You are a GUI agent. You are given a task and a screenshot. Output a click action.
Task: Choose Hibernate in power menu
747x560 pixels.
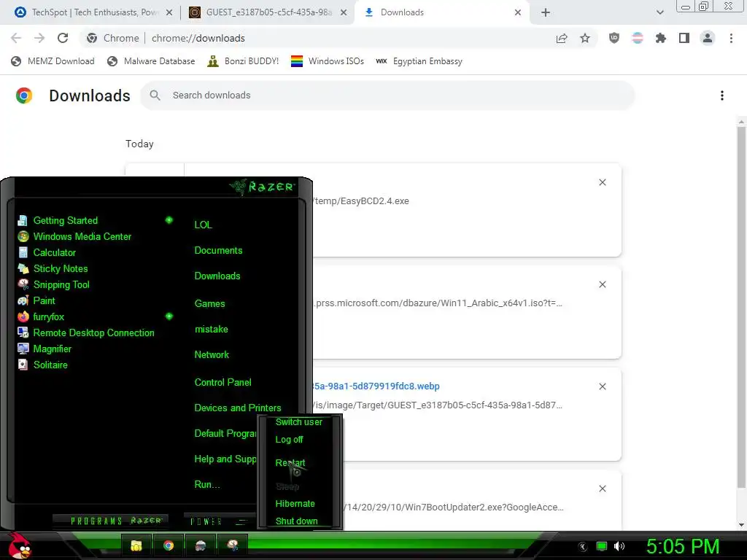pos(295,504)
